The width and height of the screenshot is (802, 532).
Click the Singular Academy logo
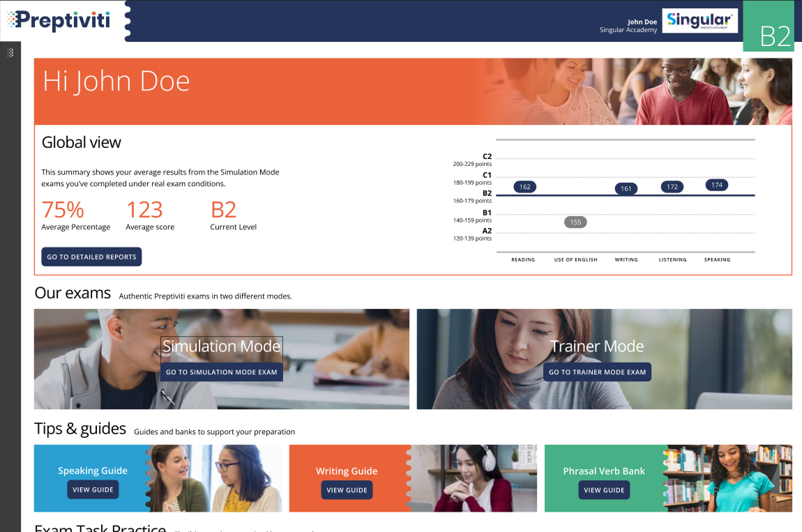tap(699, 21)
